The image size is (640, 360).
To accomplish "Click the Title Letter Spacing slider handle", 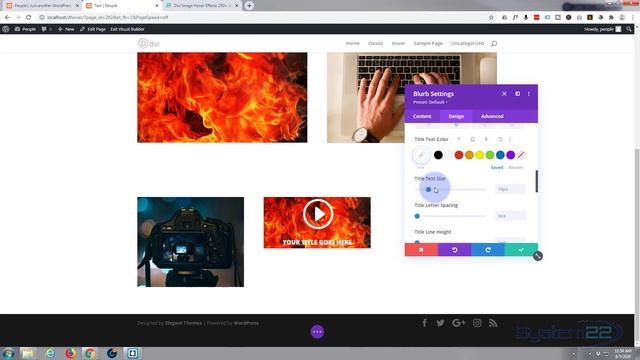I will pos(417,216).
